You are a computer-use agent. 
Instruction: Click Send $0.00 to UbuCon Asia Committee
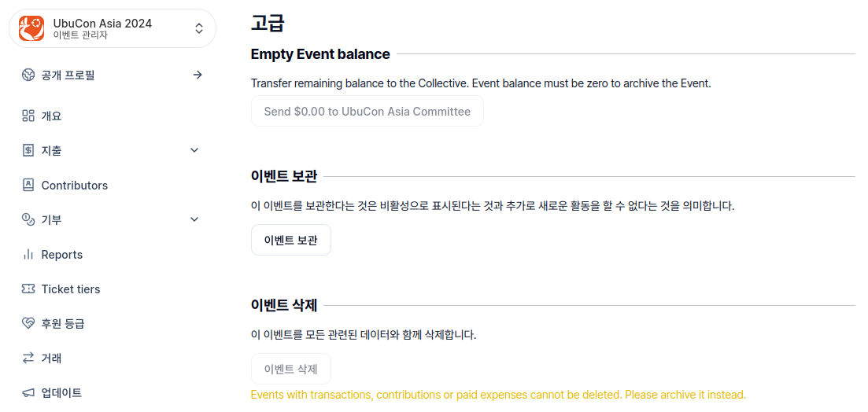click(x=367, y=112)
